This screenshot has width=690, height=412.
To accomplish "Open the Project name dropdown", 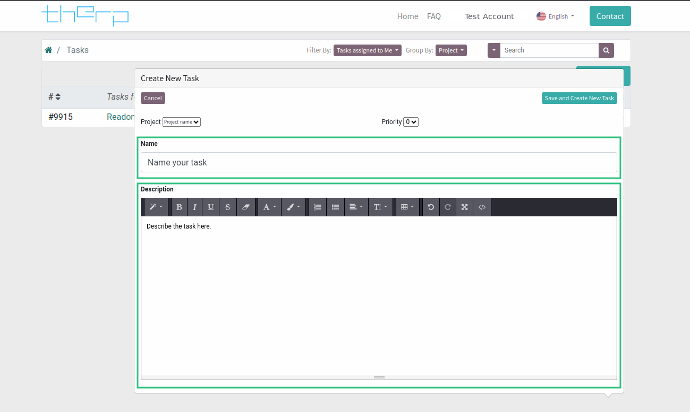I will point(182,122).
